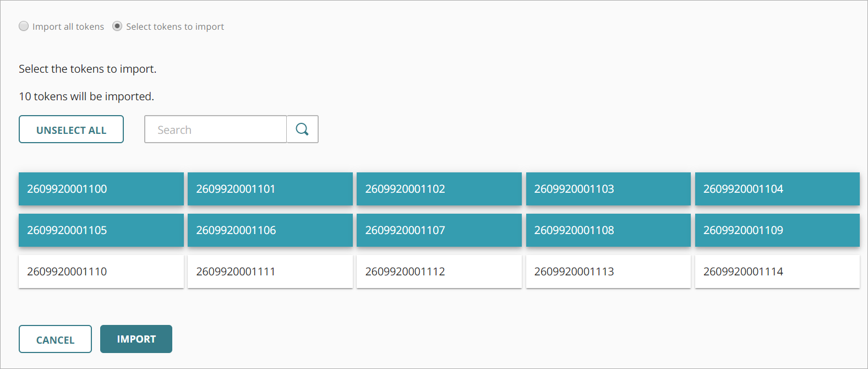Deselect token 2609920001106
Viewport: 868px width, 369px height.
tap(270, 230)
